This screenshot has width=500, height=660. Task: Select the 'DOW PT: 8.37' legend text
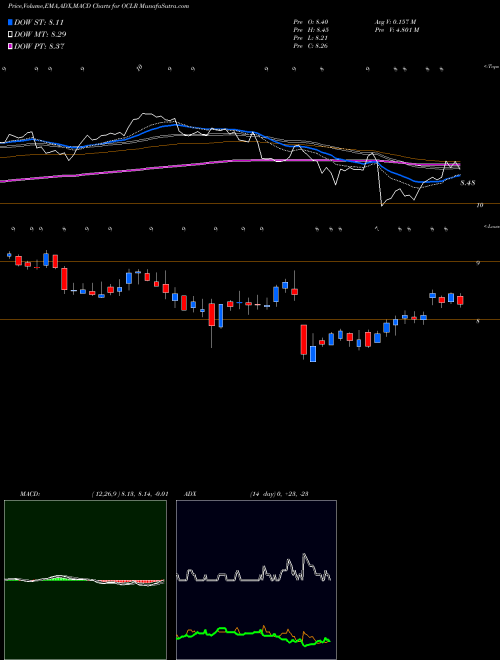pos(39,46)
